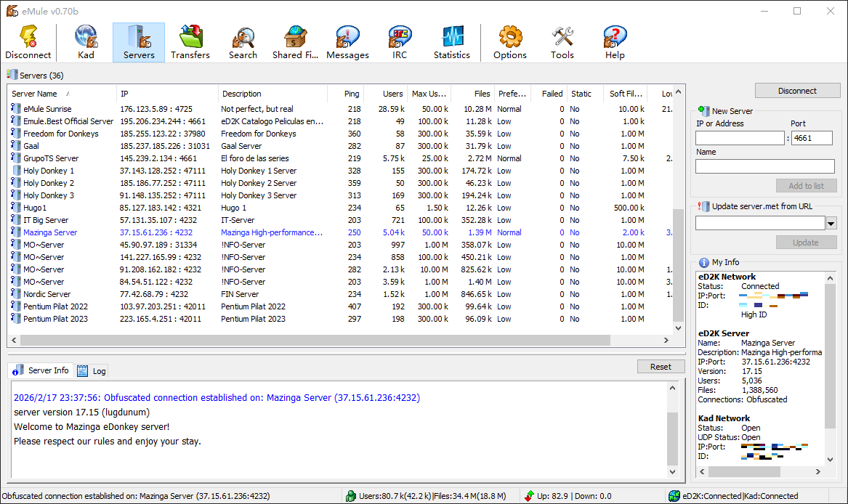Image resolution: width=848 pixels, height=504 pixels.
Task: Open the IRC chat window
Action: (400, 42)
